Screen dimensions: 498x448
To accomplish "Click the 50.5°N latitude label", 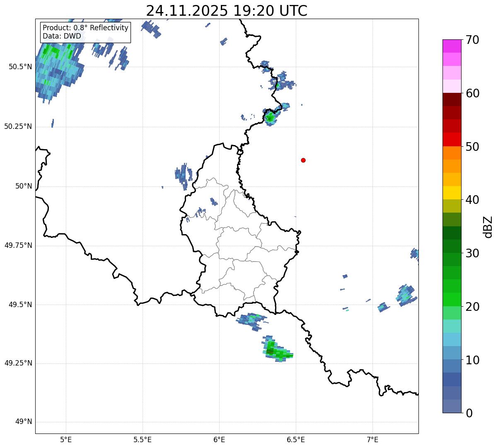I will (20, 67).
